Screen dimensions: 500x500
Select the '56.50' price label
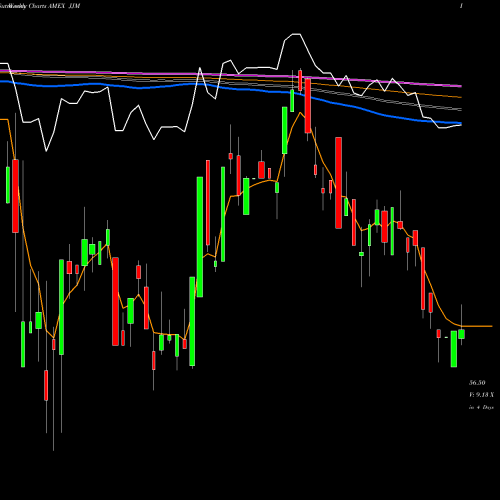(477, 383)
